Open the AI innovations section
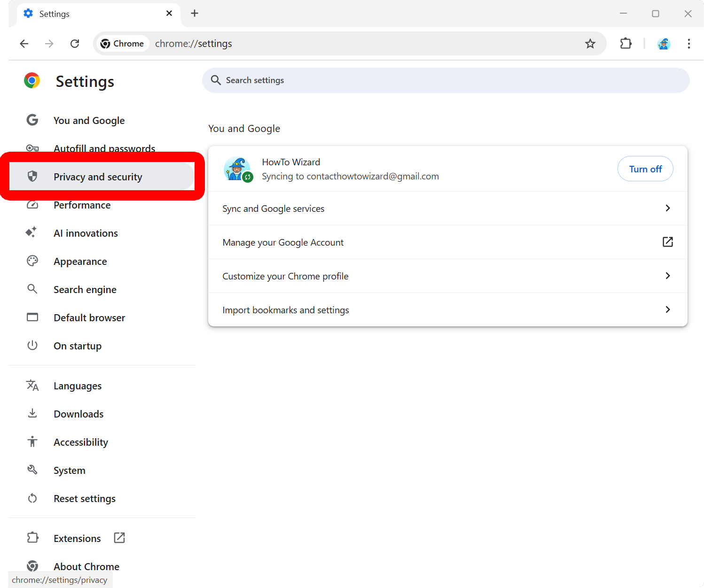The width and height of the screenshot is (704, 588). [x=86, y=233]
